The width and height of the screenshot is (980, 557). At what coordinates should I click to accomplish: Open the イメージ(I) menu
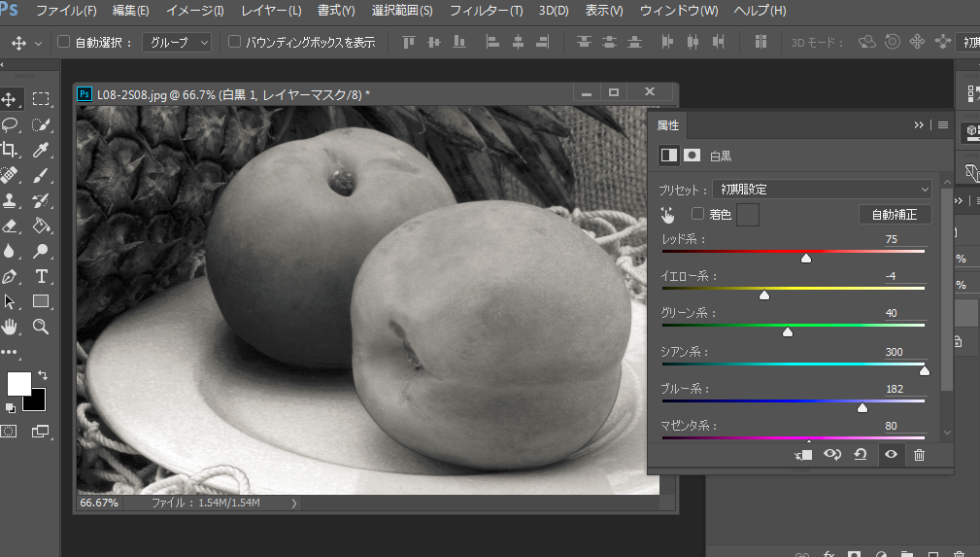[x=195, y=11]
